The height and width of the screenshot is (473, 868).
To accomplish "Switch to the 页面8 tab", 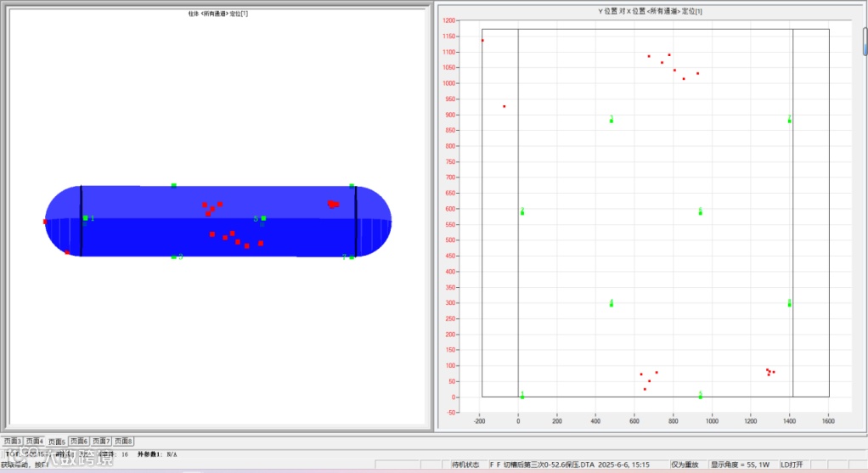I will pyautogui.click(x=123, y=441).
